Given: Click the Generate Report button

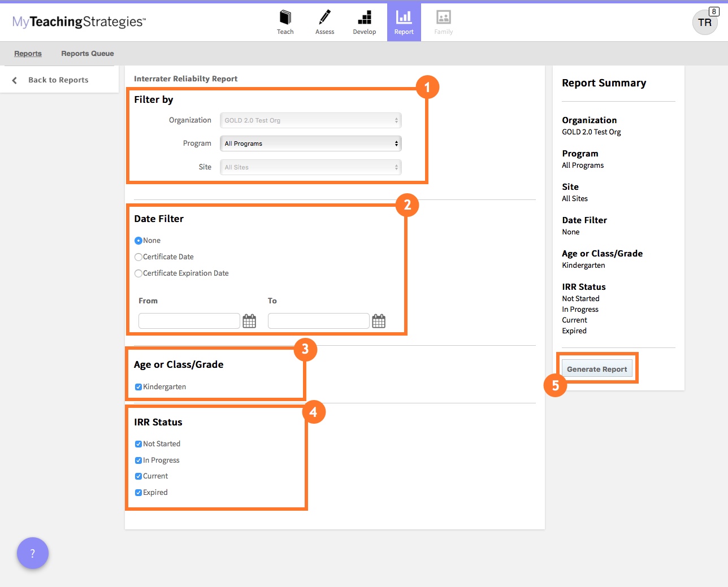Looking at the screenshot, I should pyautogui.click(x=597, y=369).
